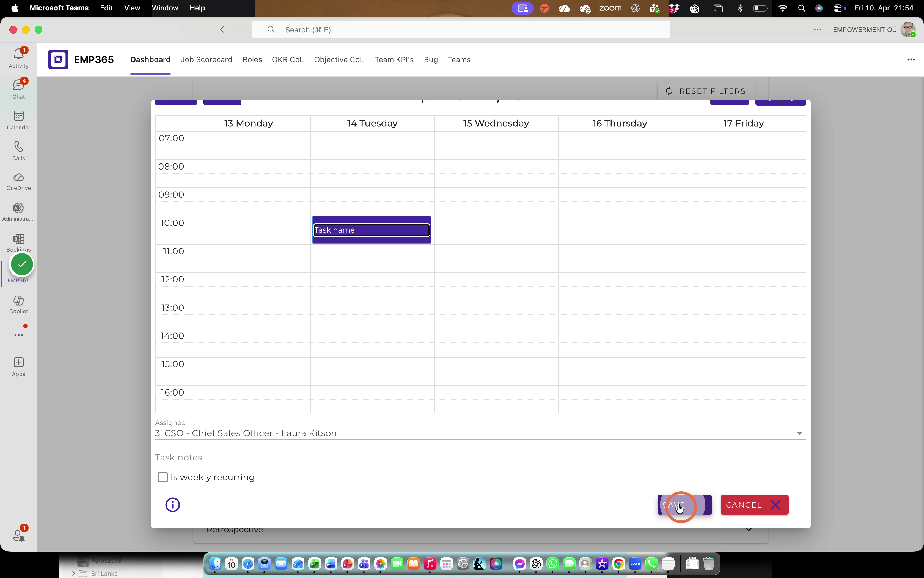Launch Safari from the Dock
This screenshot has height=578, width=924.
coord(248,564)
